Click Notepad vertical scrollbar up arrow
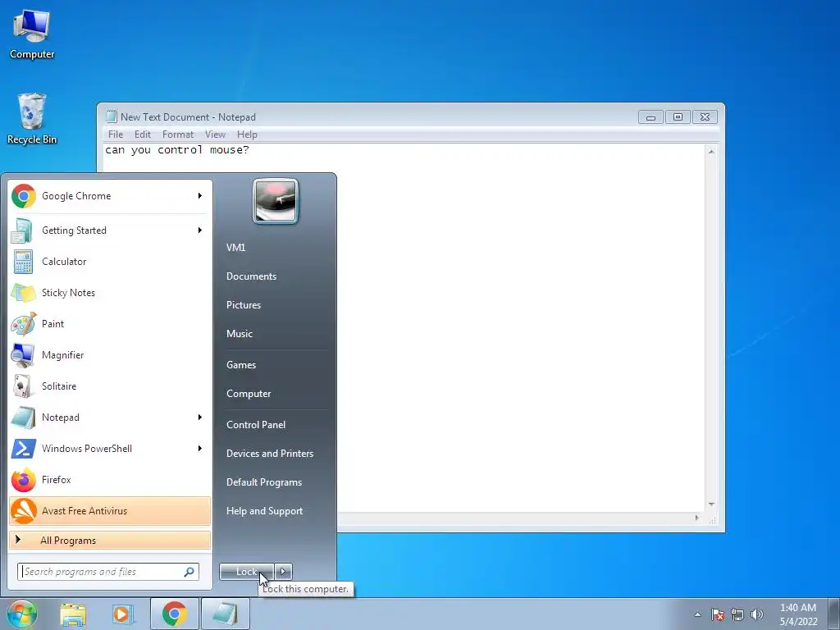The width and height of the screenshot is (840, 630). (711, 152)
